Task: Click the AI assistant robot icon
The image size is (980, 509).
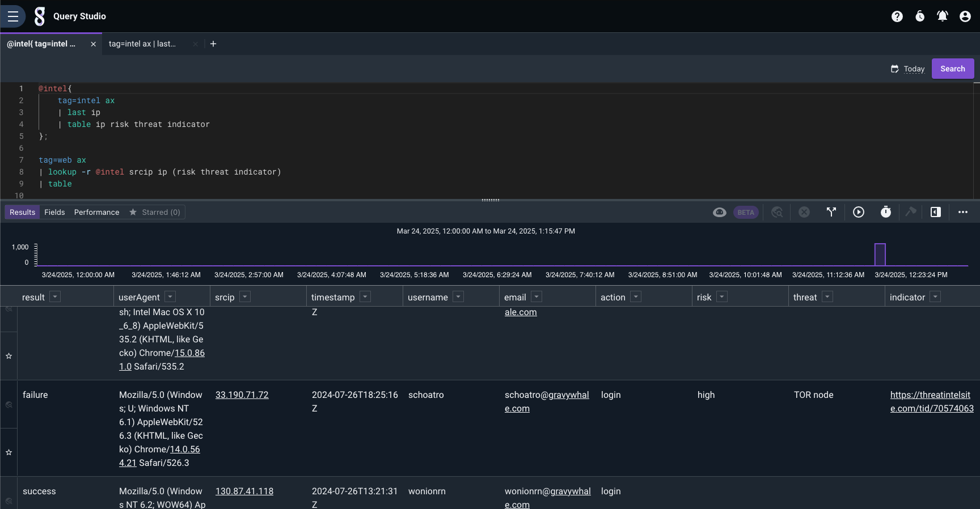Action: [x=720, y=212]
